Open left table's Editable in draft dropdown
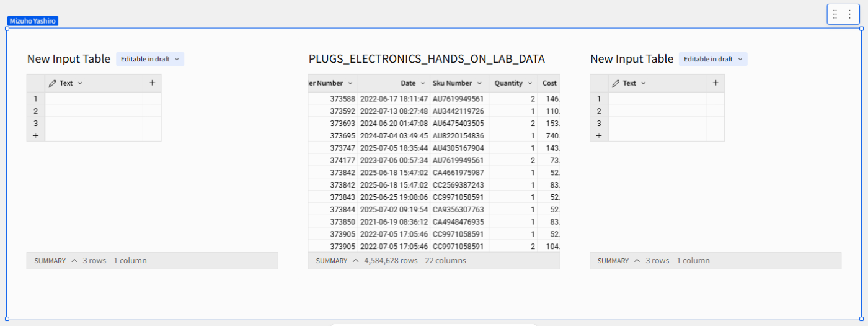This screenshot has height=326, width=868. (150, 59)
